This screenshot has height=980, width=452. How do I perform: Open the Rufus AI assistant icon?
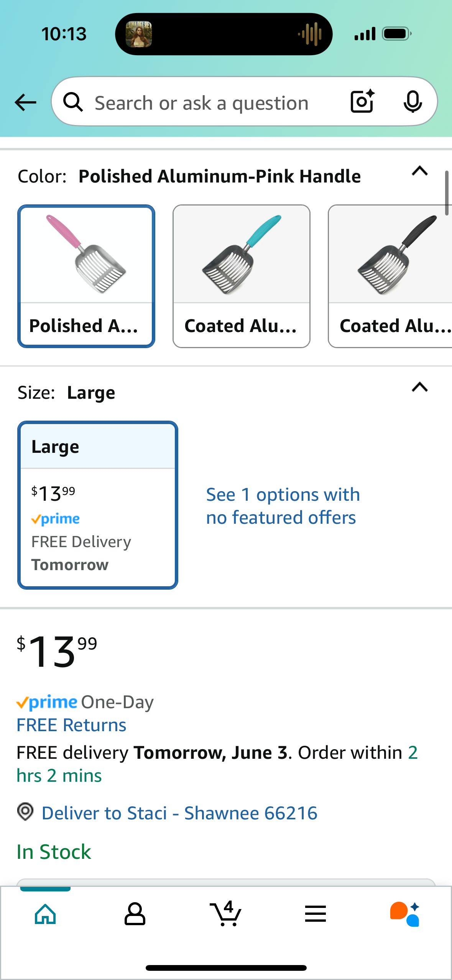pos(405,914)
